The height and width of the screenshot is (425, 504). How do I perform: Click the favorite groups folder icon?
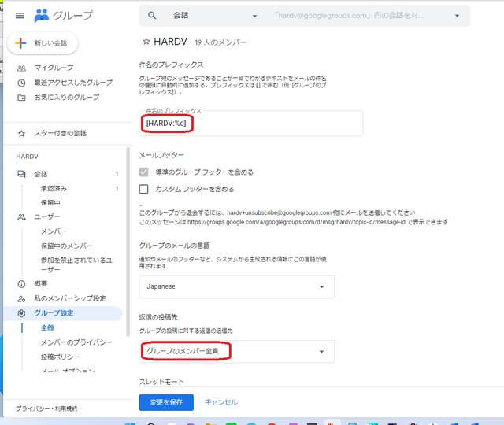click(21, 98)
